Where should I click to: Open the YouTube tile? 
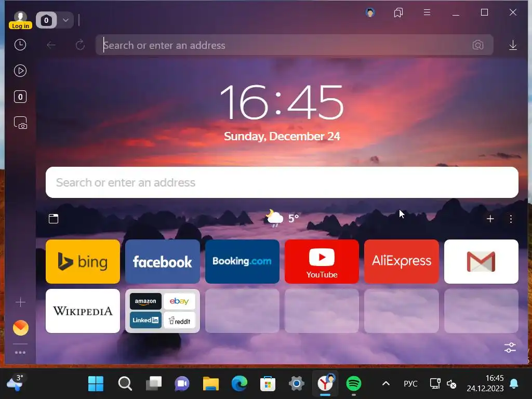(x=322, y=261)
